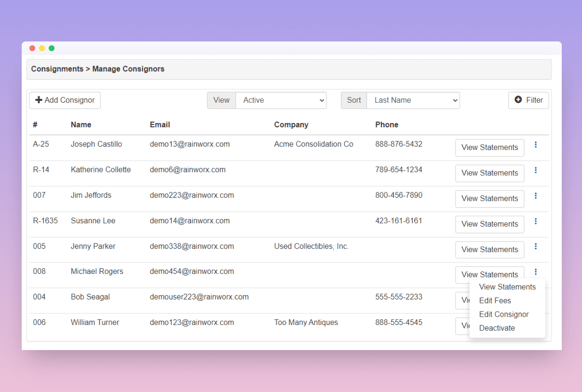Click phone number 423-161-6161

click(399, 221)
